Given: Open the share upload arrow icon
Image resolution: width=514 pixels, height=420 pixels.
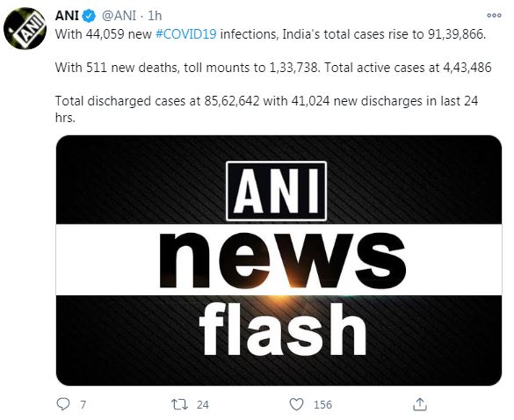Looking at the screenshot, I should click(x=420, y=404).
